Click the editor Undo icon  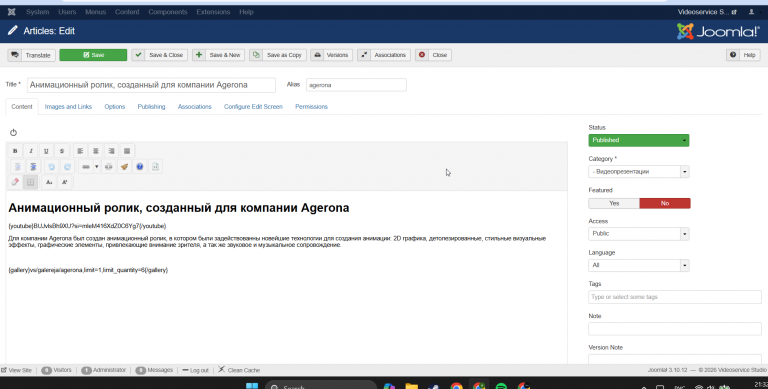51,167
